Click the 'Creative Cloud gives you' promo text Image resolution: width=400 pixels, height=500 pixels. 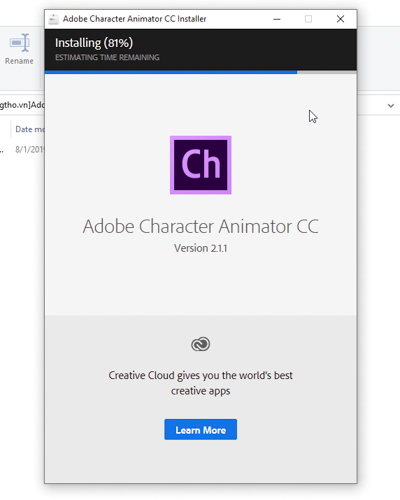(x=201, y=383)
